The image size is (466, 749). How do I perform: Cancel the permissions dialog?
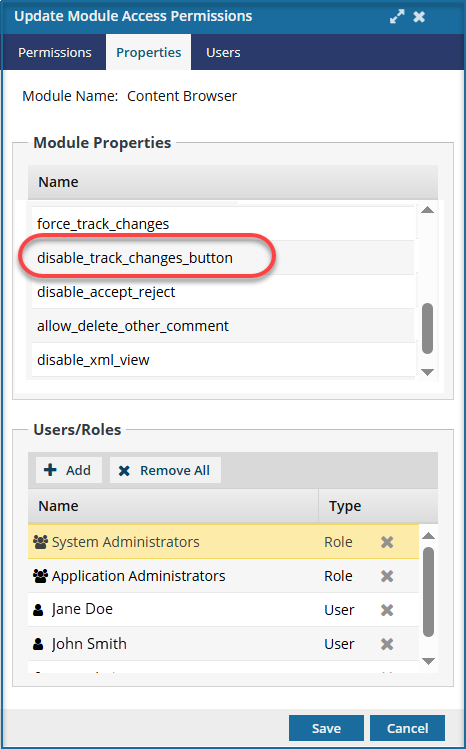(407, 728)
